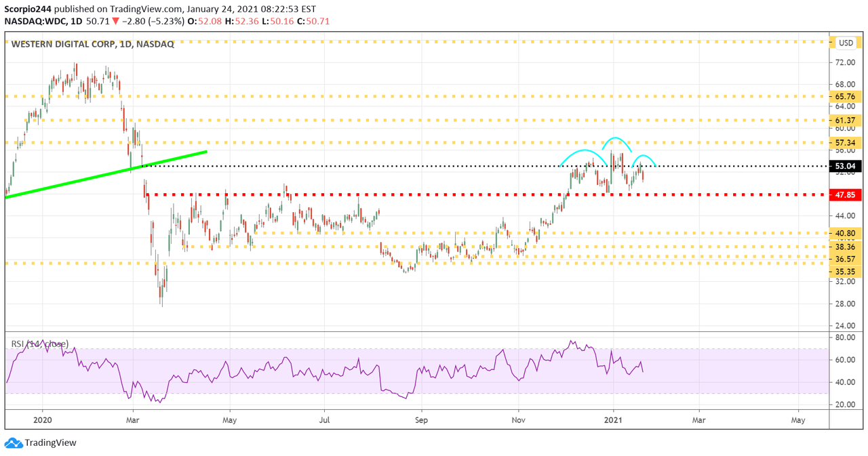
Task: Click the 72.00 price scale value
Action: pos(845,62)
